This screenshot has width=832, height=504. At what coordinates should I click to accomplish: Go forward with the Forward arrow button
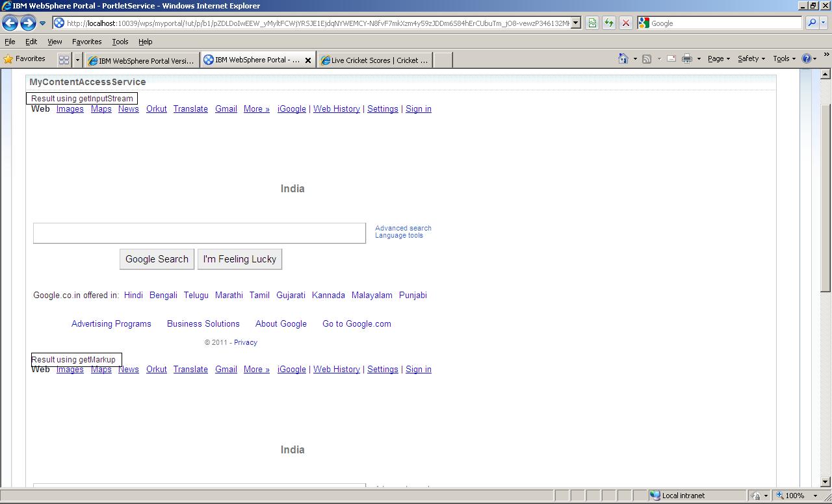pyautogui.click(x=27, y=23)
